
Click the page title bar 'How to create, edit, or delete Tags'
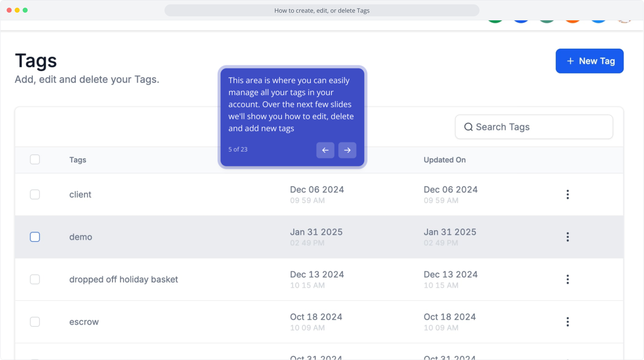pyautogui.click(x=322, y=10)
